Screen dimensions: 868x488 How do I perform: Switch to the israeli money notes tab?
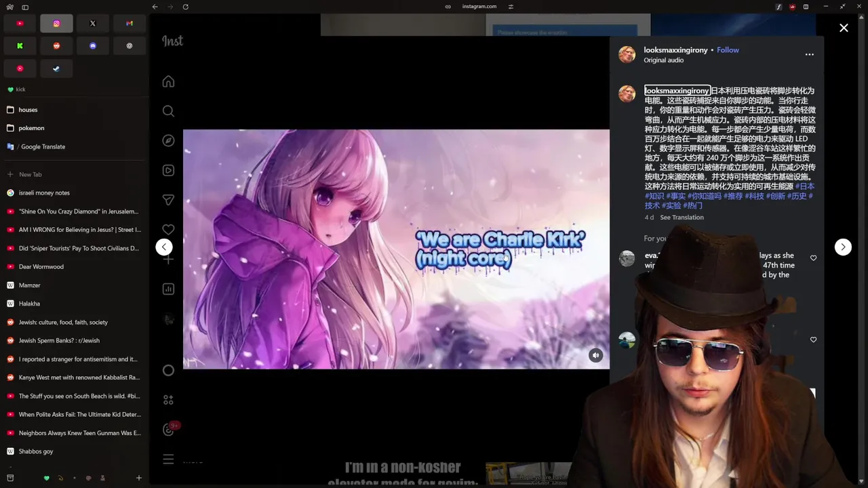[x=73, y=192]
